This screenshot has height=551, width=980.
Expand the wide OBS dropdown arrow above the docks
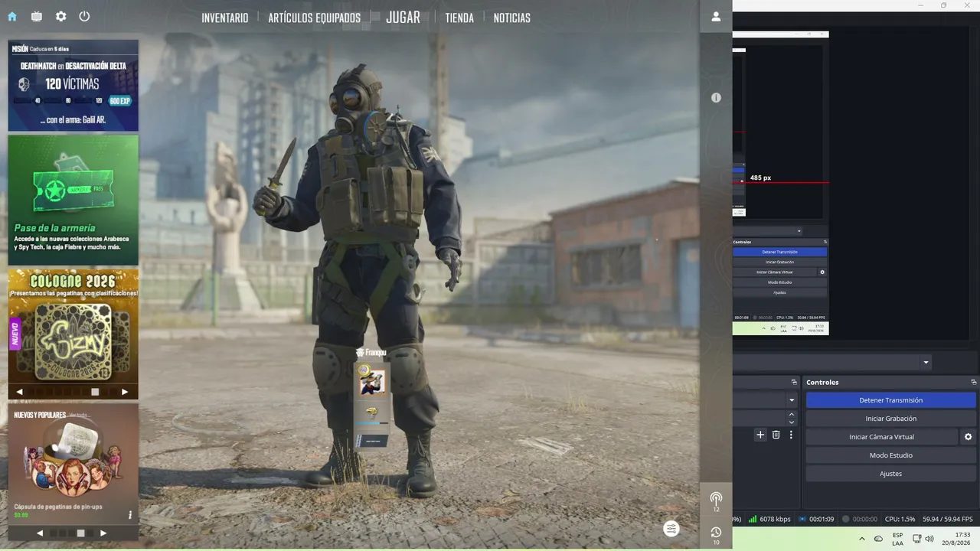click(926, 363)
